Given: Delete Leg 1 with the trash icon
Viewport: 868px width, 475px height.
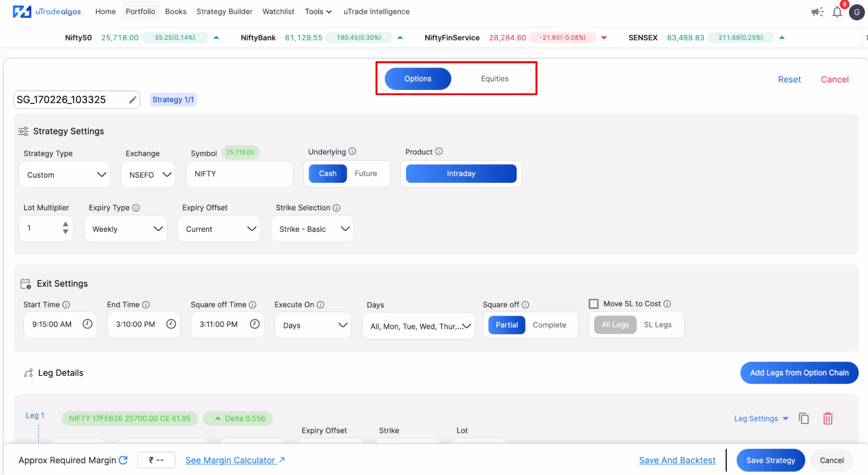Looking at the screenshot, I should (828, 419).
